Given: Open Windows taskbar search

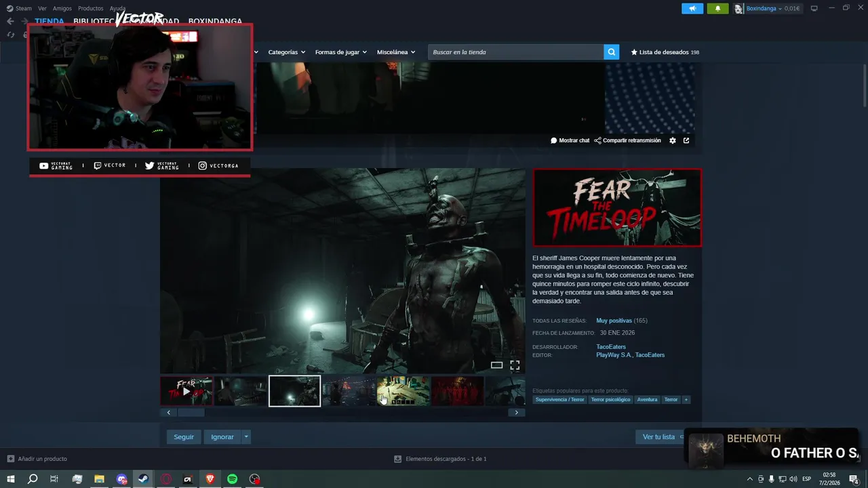Looking at the screenshot, I should tap(33, 479).
